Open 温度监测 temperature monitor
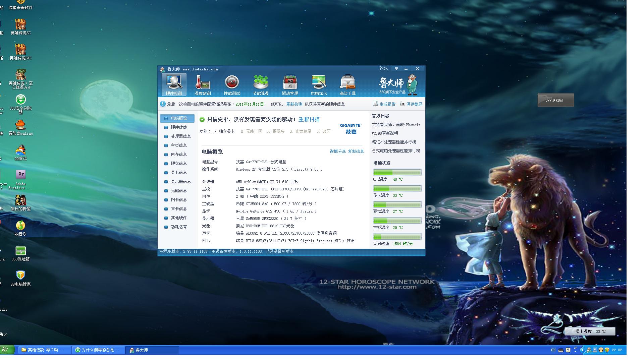Image resolution: width=644 pixels, height=362 pixels. [x=203, y=85]
